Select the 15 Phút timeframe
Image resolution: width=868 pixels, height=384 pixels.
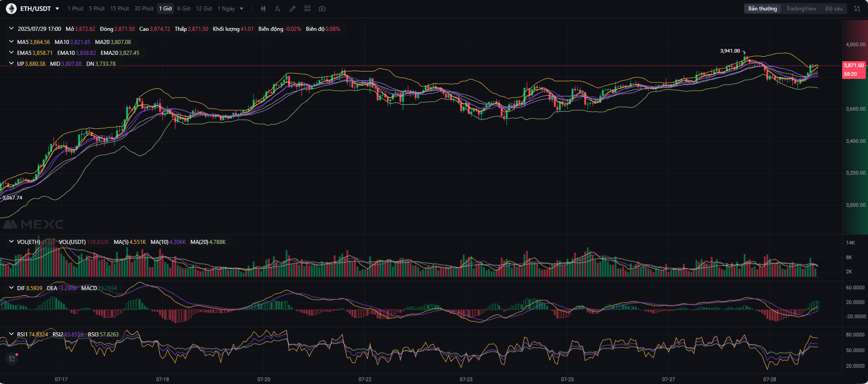click(119, 9)
